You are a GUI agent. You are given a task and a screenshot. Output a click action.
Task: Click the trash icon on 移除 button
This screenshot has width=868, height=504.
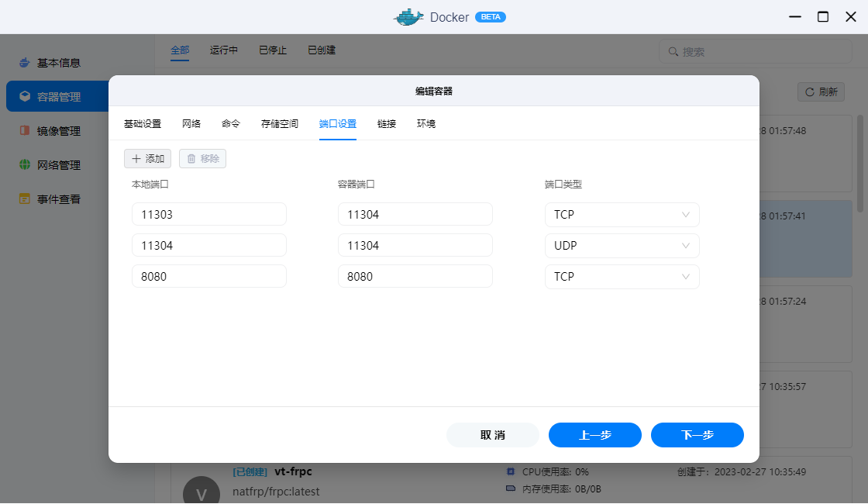[191, 159]
